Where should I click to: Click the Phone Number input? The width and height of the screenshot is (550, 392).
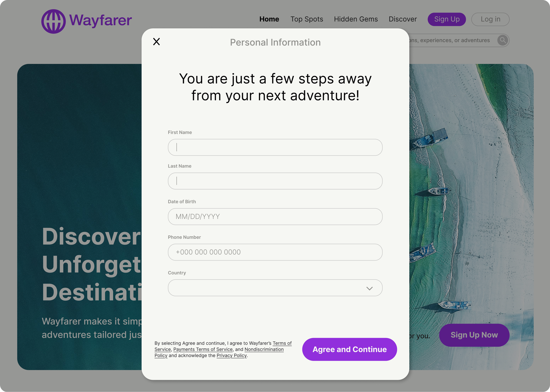(x=275, y=252)
